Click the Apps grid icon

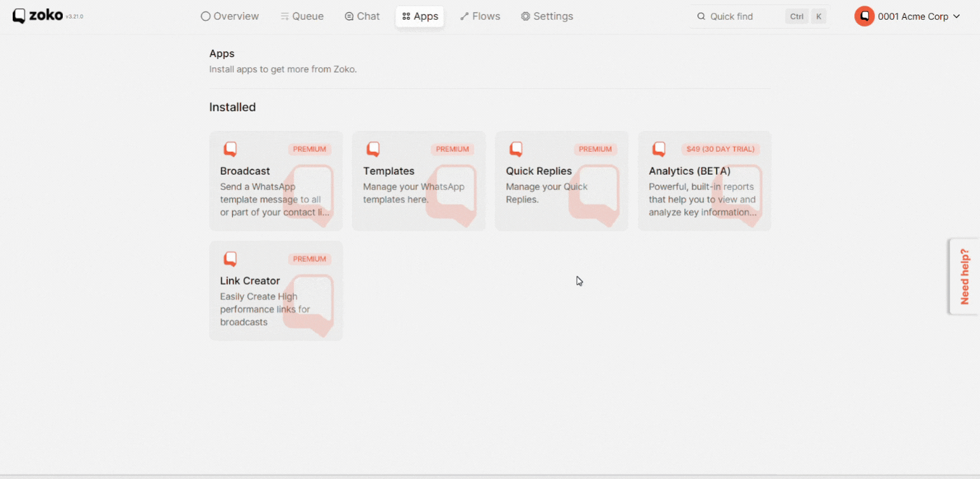pos(406,17)
